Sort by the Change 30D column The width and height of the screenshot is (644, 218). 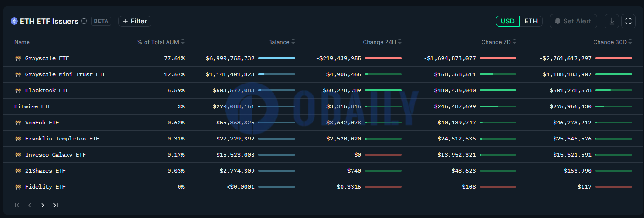pos(613,42)
